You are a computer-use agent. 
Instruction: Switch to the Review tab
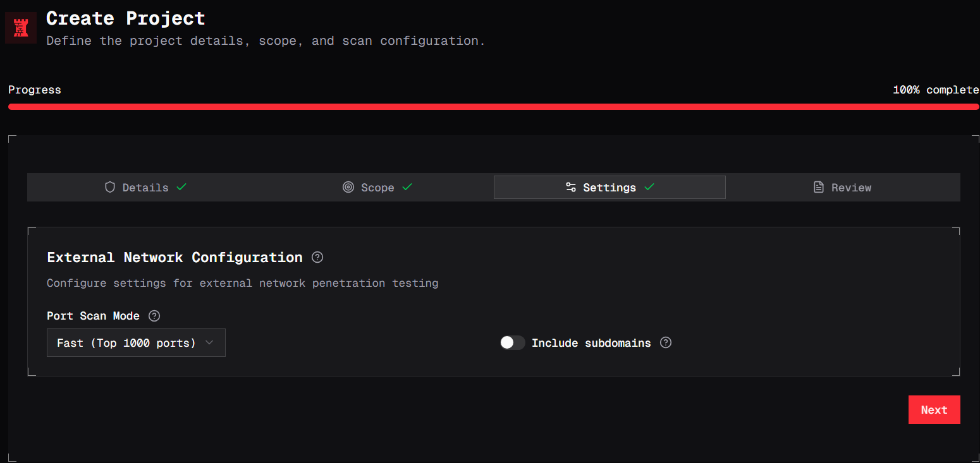pyautogui.click(x=842, y=188)
